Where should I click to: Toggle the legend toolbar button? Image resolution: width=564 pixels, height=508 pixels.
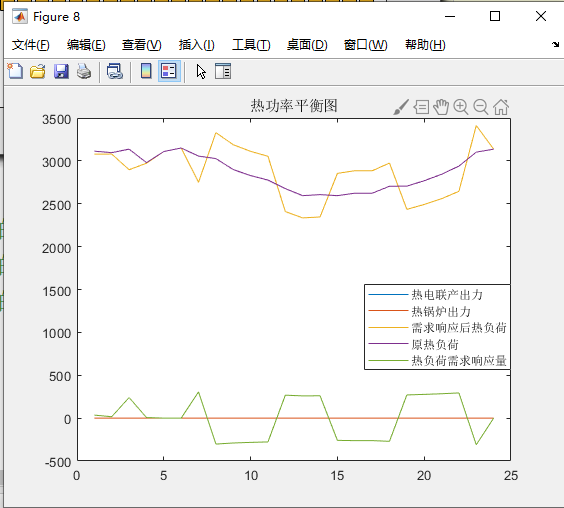169,71
